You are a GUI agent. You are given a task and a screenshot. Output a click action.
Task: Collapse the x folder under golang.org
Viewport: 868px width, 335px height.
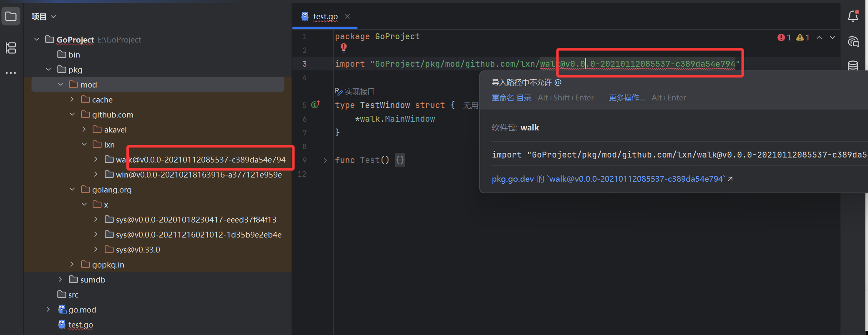pos(84,204)
